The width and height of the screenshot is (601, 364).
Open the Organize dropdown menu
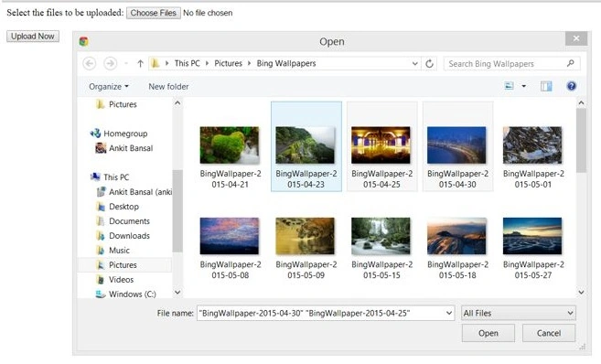pos(109,87)
